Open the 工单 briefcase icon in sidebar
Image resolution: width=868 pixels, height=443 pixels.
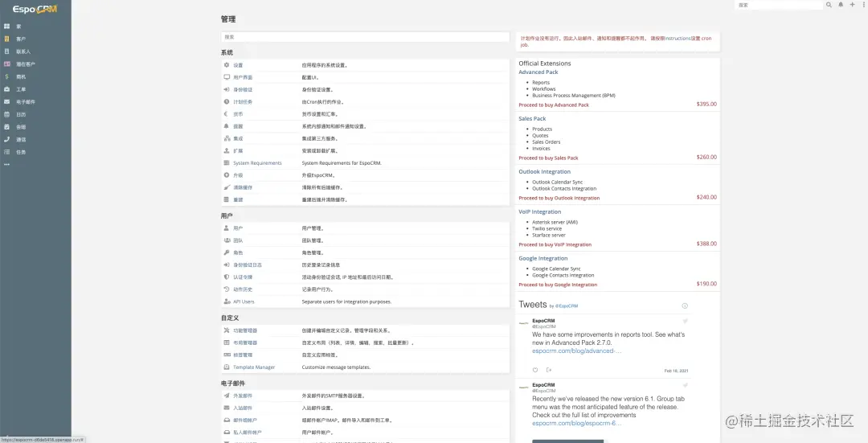click(6, 89)
